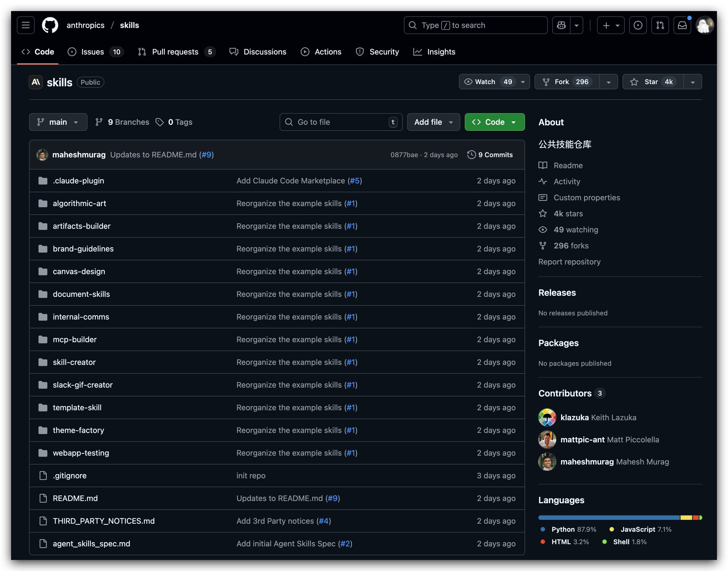The height and width of the screenshot is (571, 728).
Task: Open the notifications inbox icon
Action: click(x=682, y=25)
